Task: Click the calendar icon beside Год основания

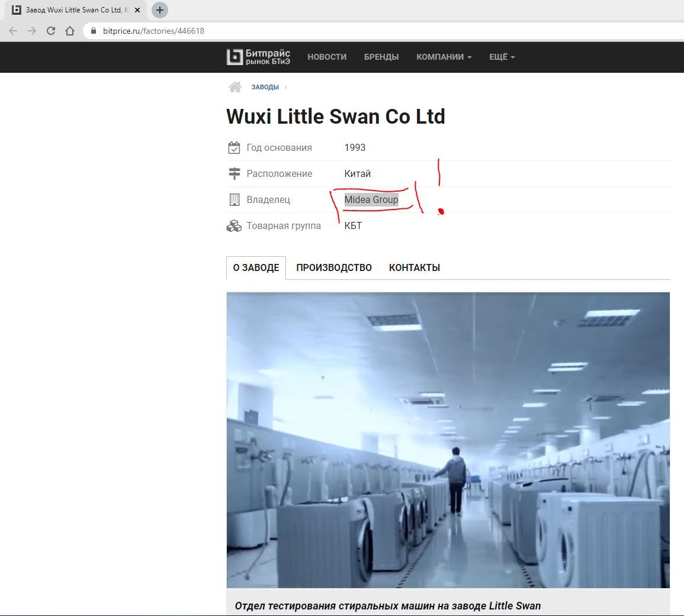Action: click(x=234, y=148)
